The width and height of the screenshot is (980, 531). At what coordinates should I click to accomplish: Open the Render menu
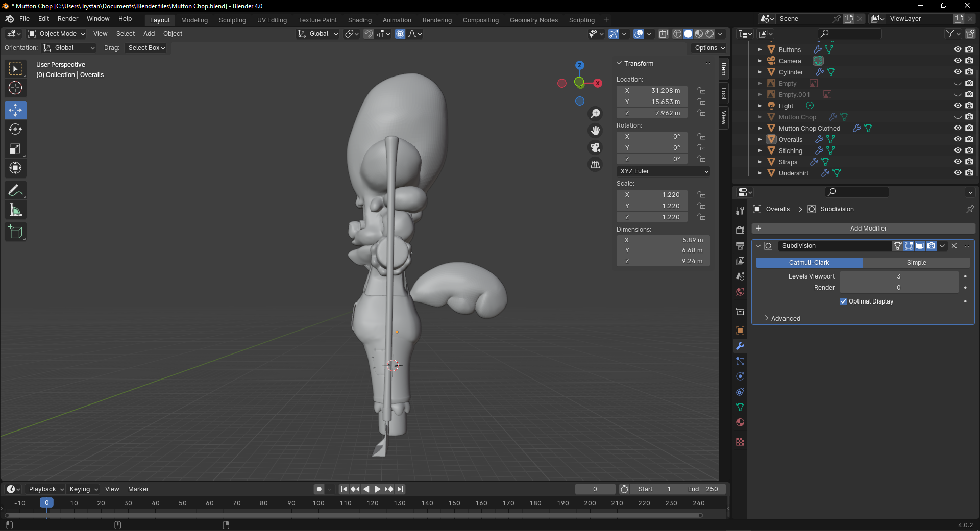(68, 19)
